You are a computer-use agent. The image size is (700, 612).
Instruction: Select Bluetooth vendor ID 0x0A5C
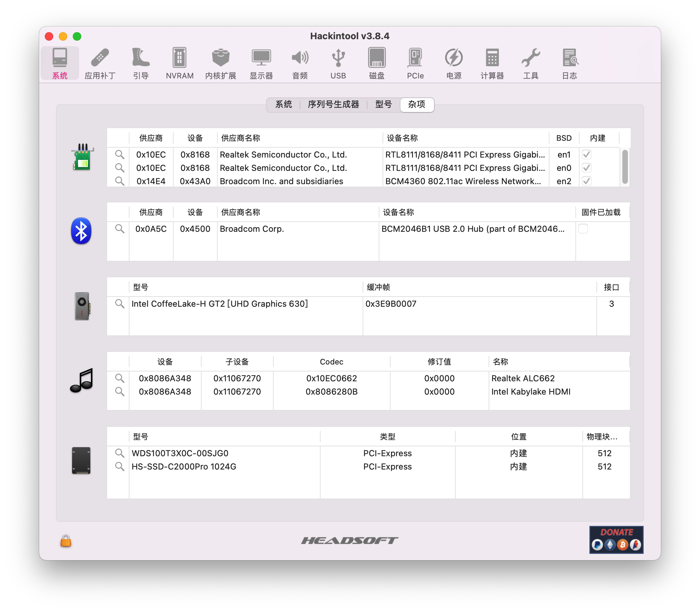click(x=151, y=229)
